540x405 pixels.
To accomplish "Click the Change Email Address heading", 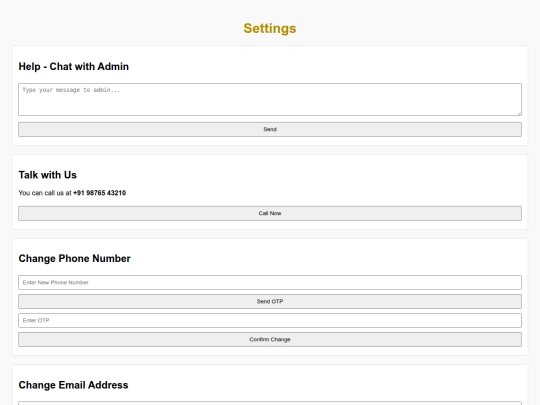I will tap(73, 385).
